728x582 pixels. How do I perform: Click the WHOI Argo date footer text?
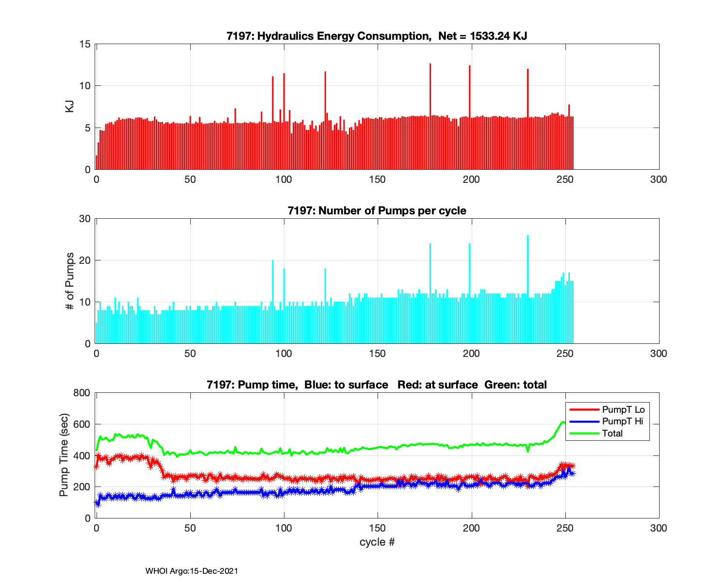[192, 571]
